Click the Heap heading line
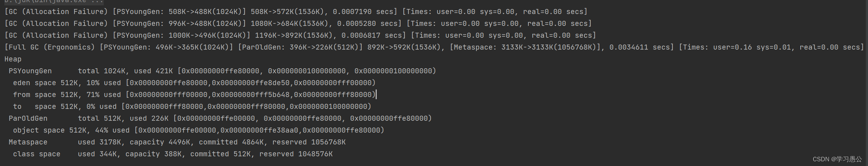This screenshot has width=868, height=166. tap(13, 59)
